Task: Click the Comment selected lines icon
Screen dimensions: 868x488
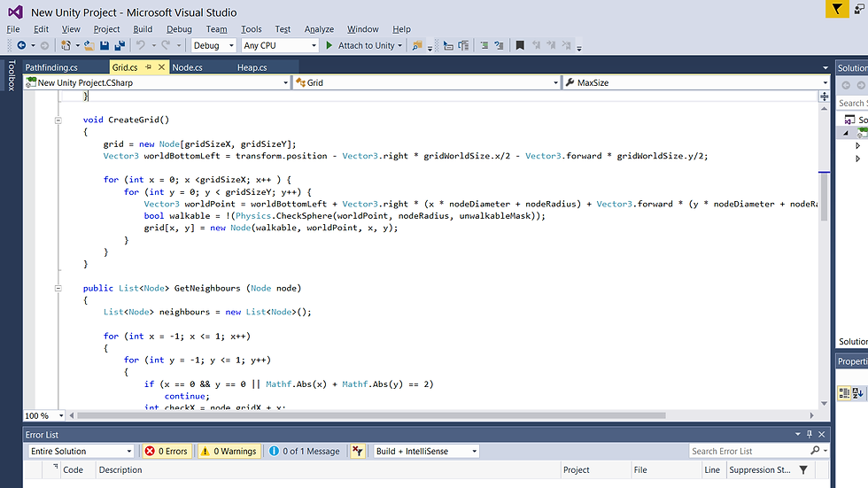Action: (x=484, y=45)
